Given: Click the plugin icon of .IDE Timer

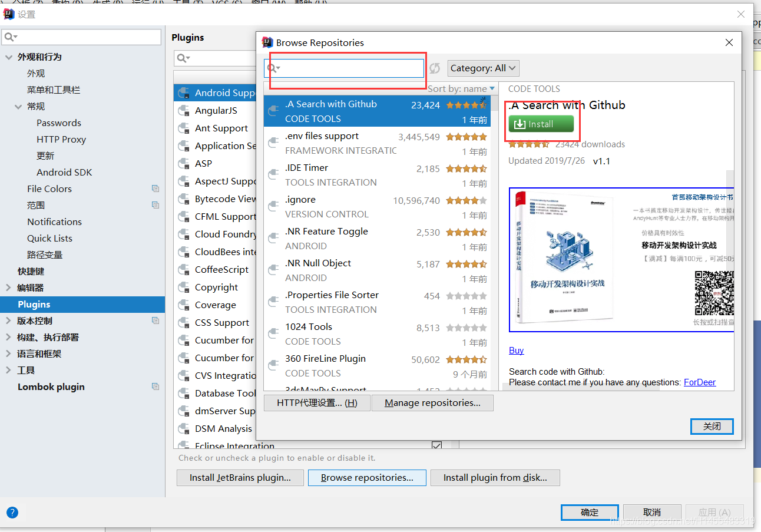Looking at the screenshot, I should point(273,174).
